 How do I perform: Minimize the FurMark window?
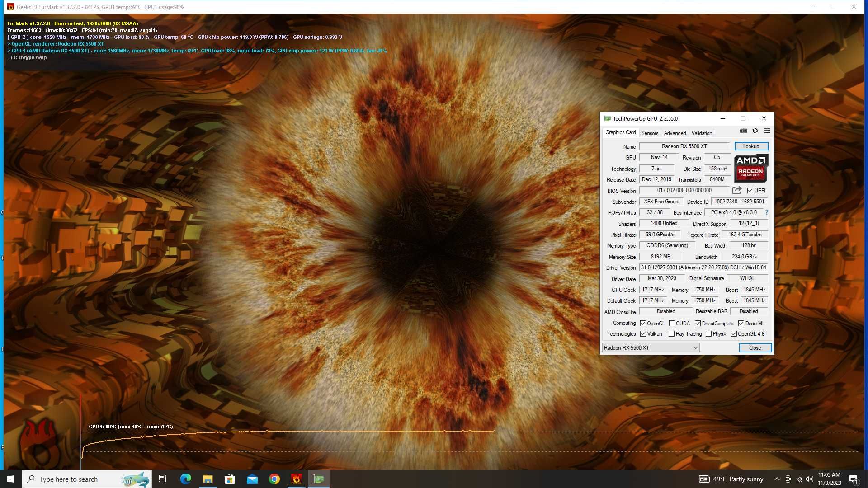tap(812, 7)
